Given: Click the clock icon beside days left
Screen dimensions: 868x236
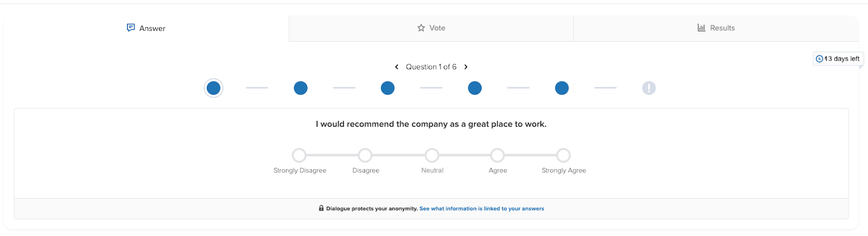Looking at the screenshot, I should [819, 59].
